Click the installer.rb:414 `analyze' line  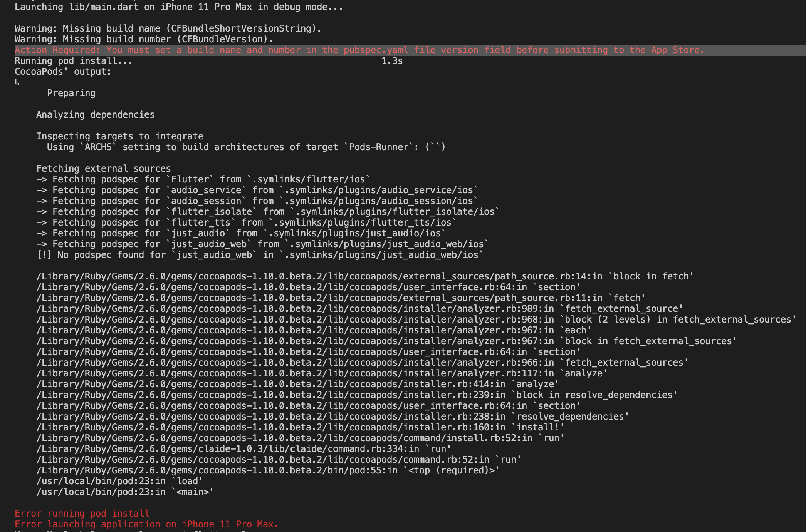pos(297,384)
